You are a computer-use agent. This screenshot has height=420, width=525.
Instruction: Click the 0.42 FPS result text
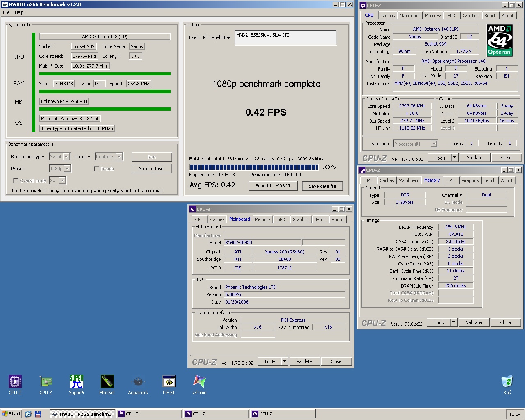click(266, 112)
